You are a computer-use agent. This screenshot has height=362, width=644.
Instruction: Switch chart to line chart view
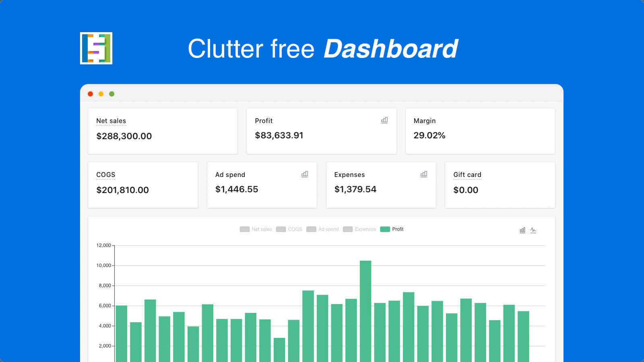pyautogui.click(x=533, y=230)
